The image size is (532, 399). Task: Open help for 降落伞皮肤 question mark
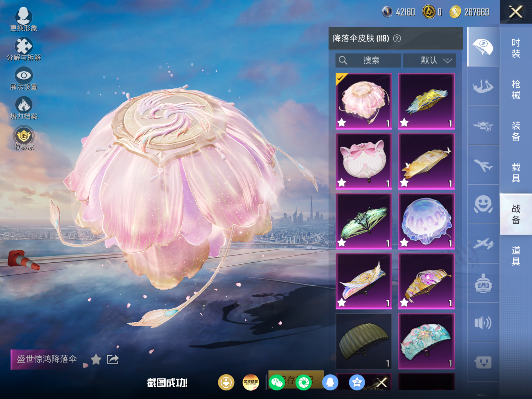[x=397, y=39]
